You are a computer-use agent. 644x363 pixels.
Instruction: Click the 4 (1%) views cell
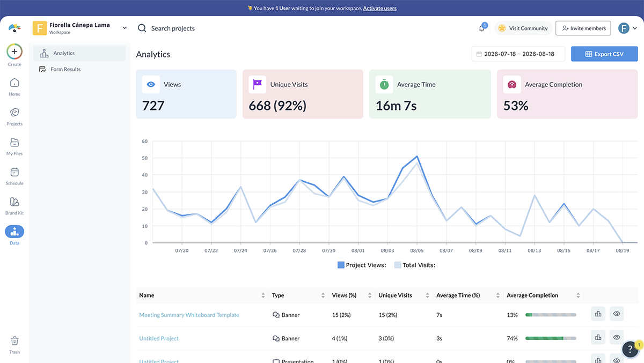340,338
